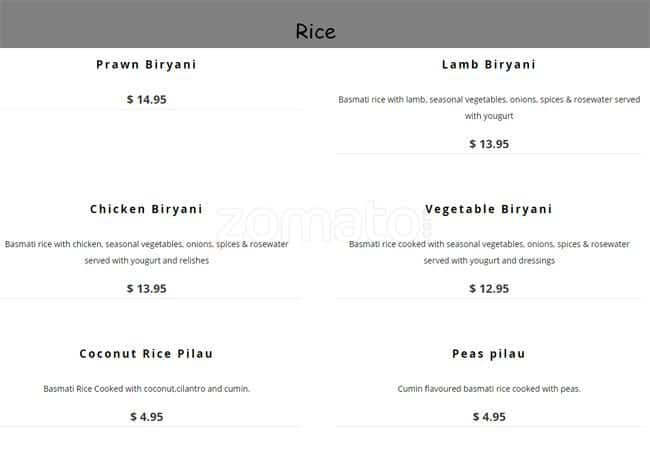
Task: Click the Chicken Biryani description text
Action: pyautogui.click(x=146, y=252)
